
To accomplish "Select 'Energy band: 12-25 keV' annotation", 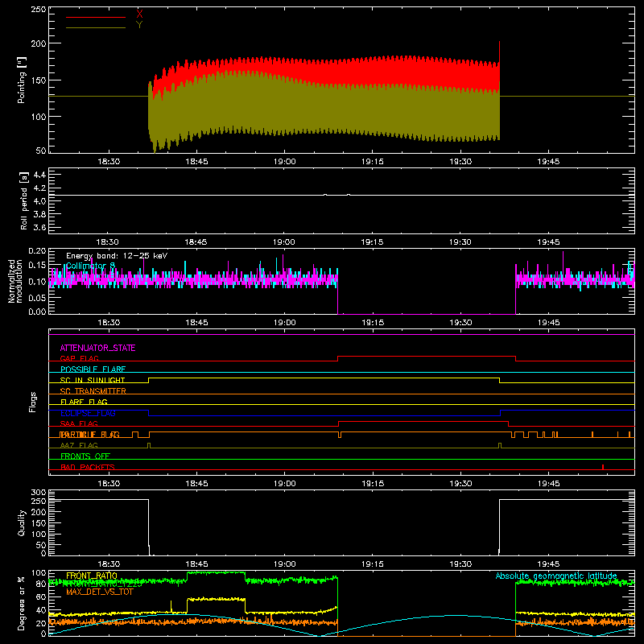I will tap(117, 256).
